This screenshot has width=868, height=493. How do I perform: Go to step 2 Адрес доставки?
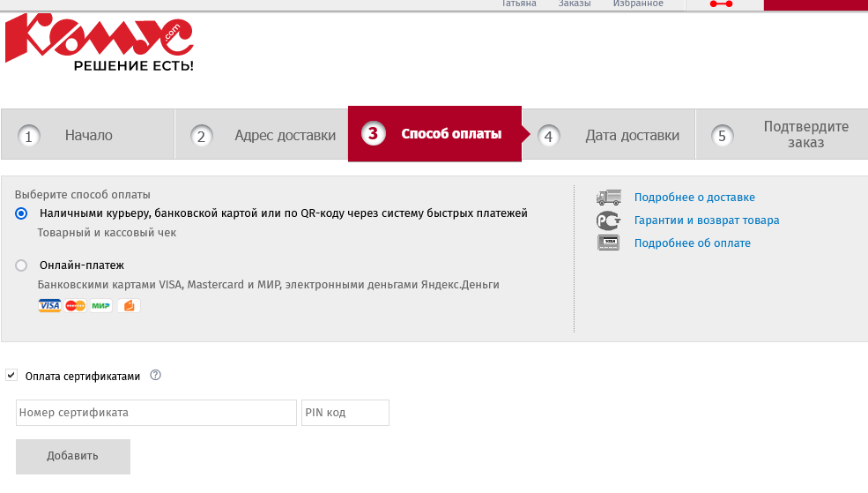262,135
